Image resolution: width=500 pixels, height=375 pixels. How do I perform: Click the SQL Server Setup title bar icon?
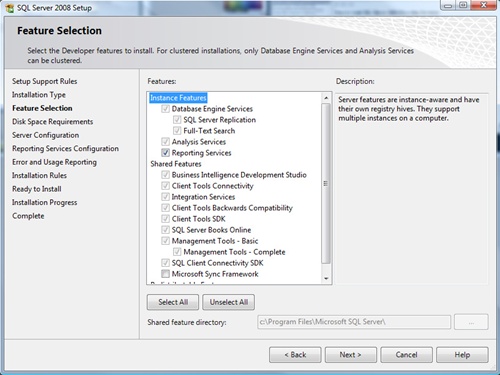[x=10, y=8]
